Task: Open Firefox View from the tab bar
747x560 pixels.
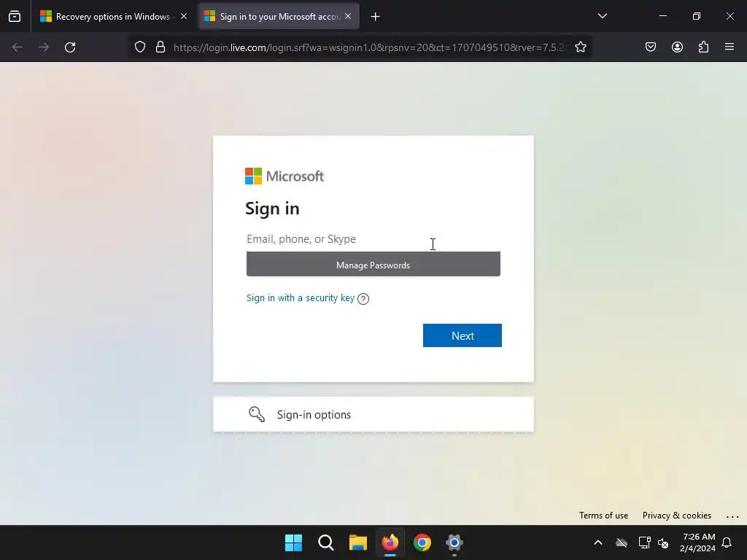Action: click(x=15, y=16)
